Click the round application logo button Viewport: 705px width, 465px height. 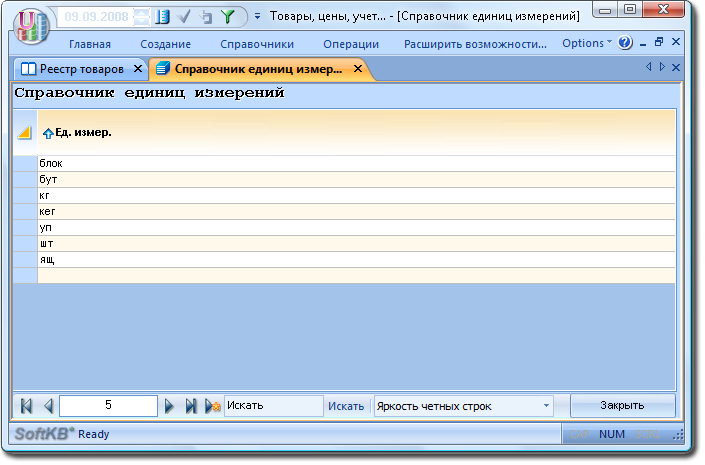(31, 27)
